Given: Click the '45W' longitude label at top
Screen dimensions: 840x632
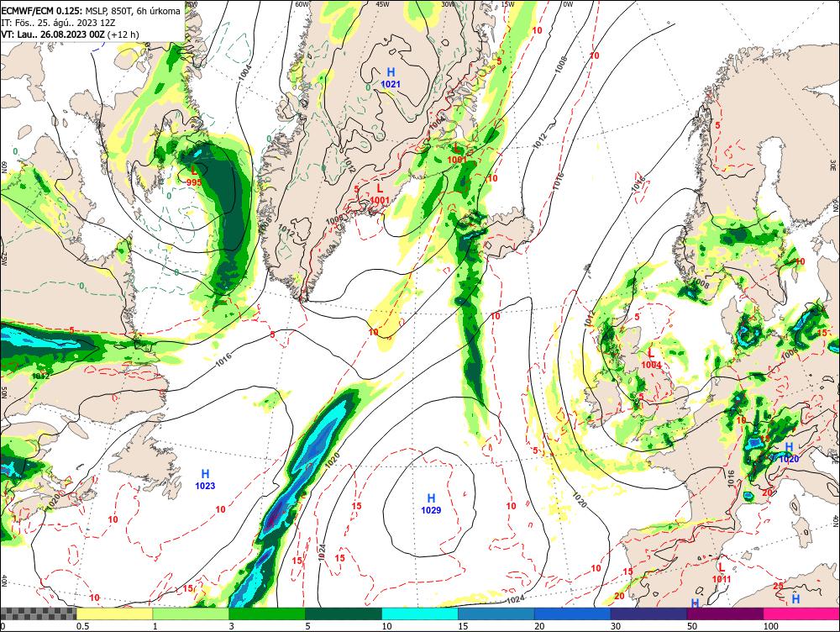Looking at the screenshot, I should point(382,3).
